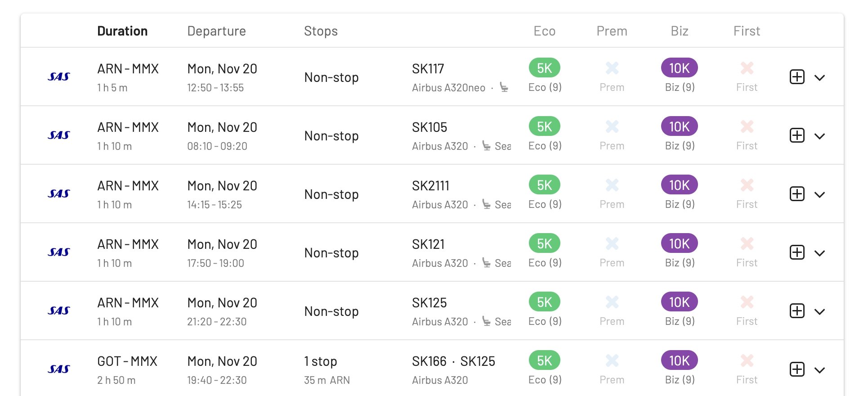Select the 5K Eco fare for SK117

pos(544,68)
